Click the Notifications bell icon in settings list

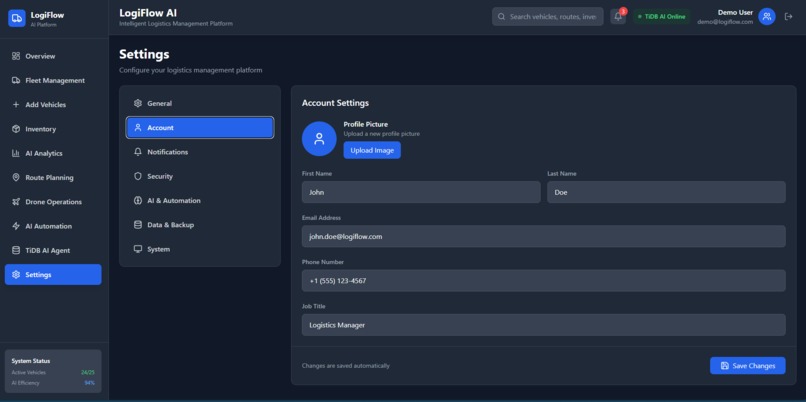[x=138, y=152]
